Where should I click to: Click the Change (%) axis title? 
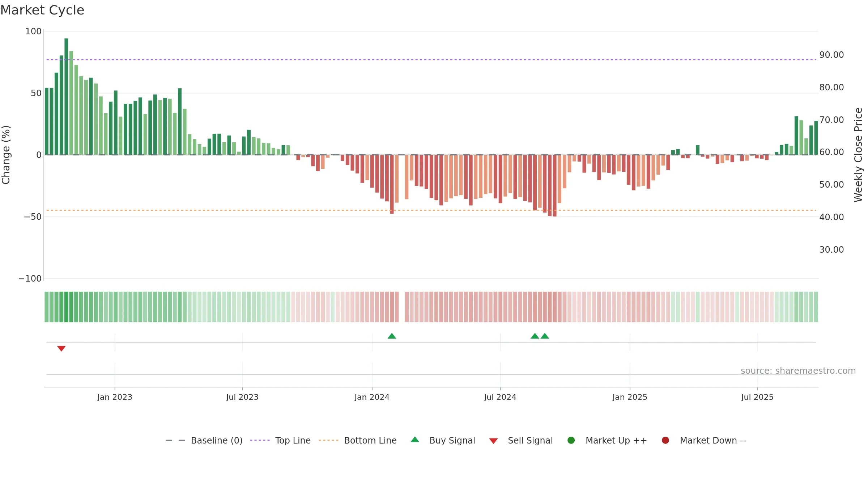pyautogui.click(x=6, y=155)
